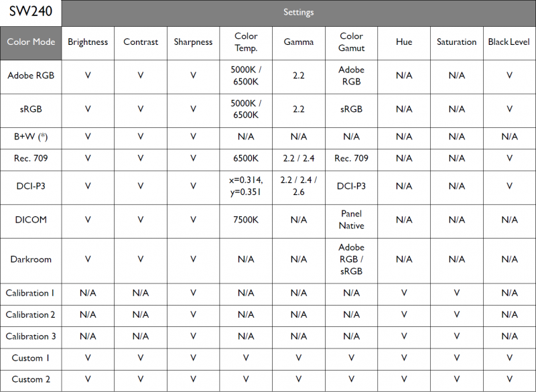Click the DCI-P3 row label
Screen dimensions: 536x392
[x=31, y=186]
